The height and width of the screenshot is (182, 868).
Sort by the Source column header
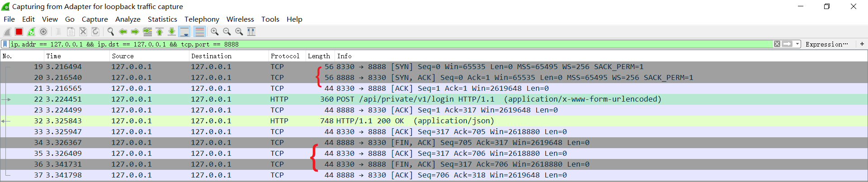click(150, 56)
